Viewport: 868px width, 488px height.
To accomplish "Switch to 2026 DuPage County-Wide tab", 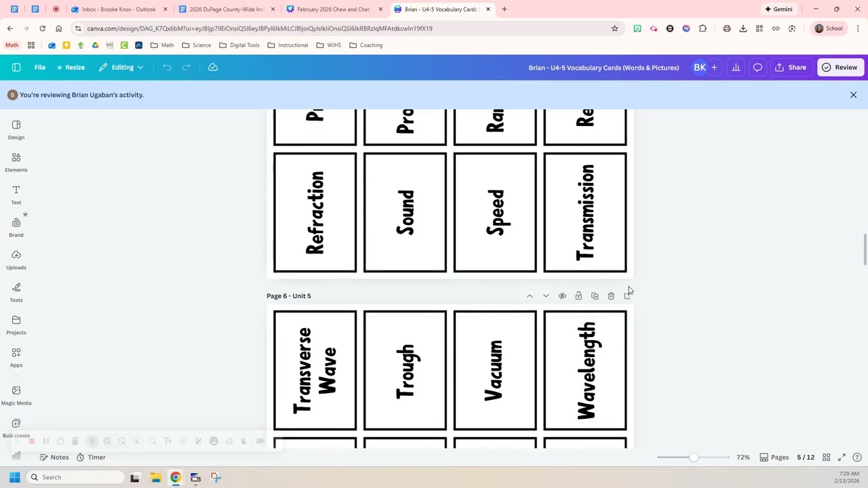I will pos(226,9).
